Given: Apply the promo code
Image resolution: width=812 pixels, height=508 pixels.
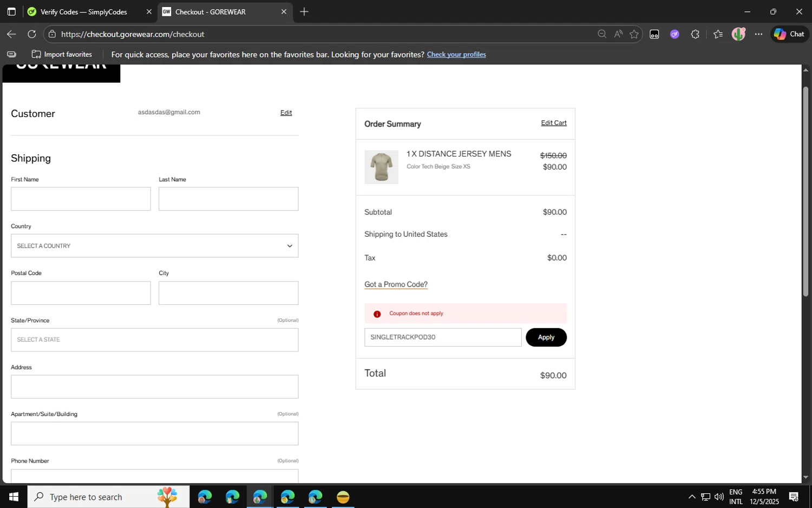Looking at the screenshot, I should (x=546, y=337).
